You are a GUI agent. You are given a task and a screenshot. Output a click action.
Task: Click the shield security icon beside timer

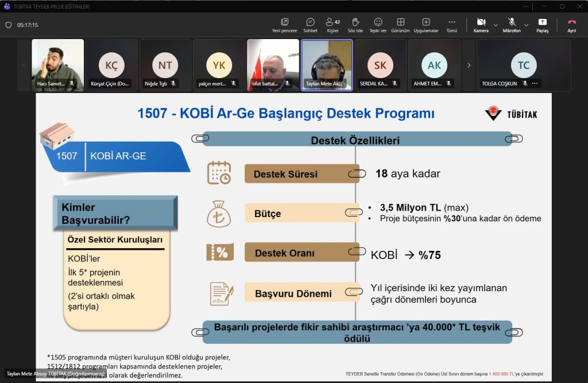[x=8, y=25]
